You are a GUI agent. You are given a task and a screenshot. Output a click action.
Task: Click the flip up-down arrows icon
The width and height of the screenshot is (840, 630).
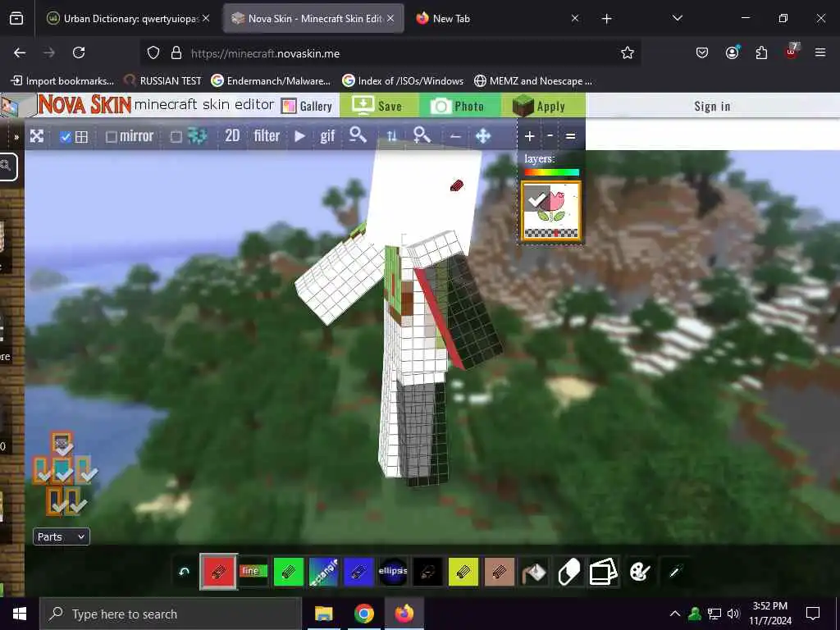391,137
